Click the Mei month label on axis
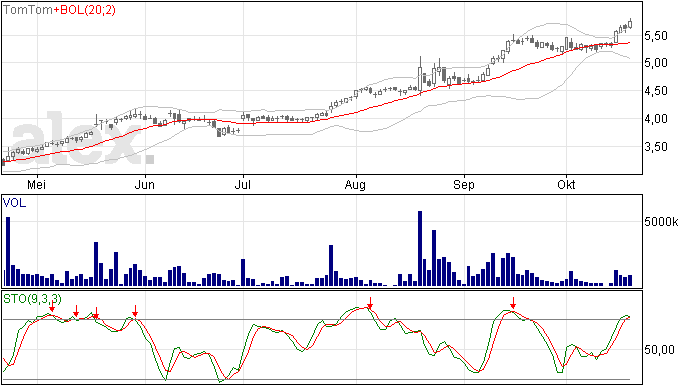Screen dimensions: 690x387 click(x=37, y=185)
